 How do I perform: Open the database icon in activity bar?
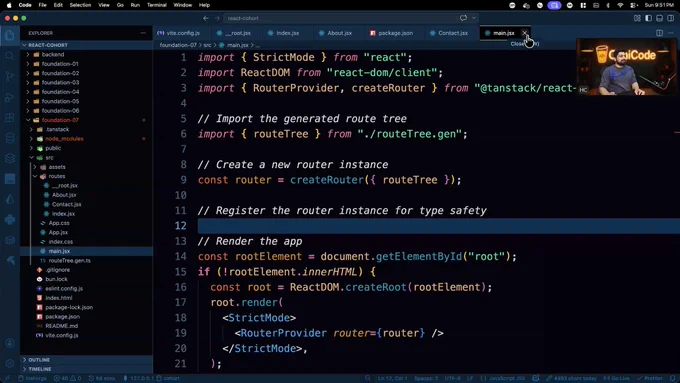click(x=10, y=138)
